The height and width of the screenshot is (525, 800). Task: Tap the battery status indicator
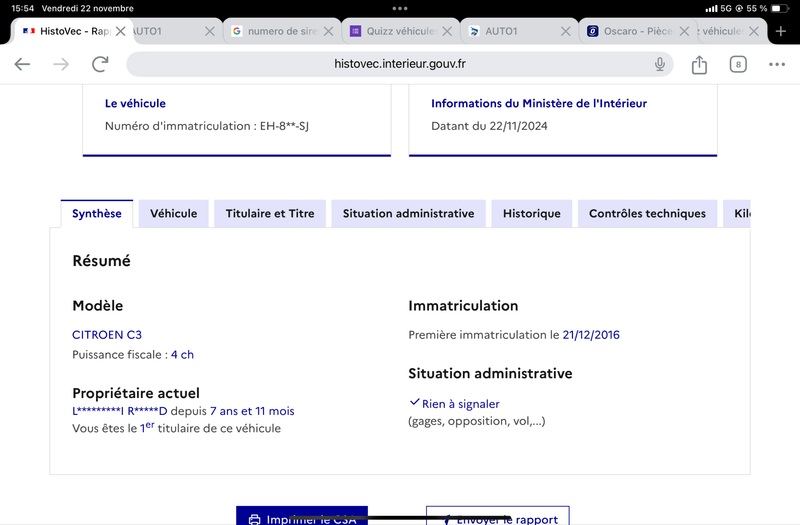(x=779, y=8)
